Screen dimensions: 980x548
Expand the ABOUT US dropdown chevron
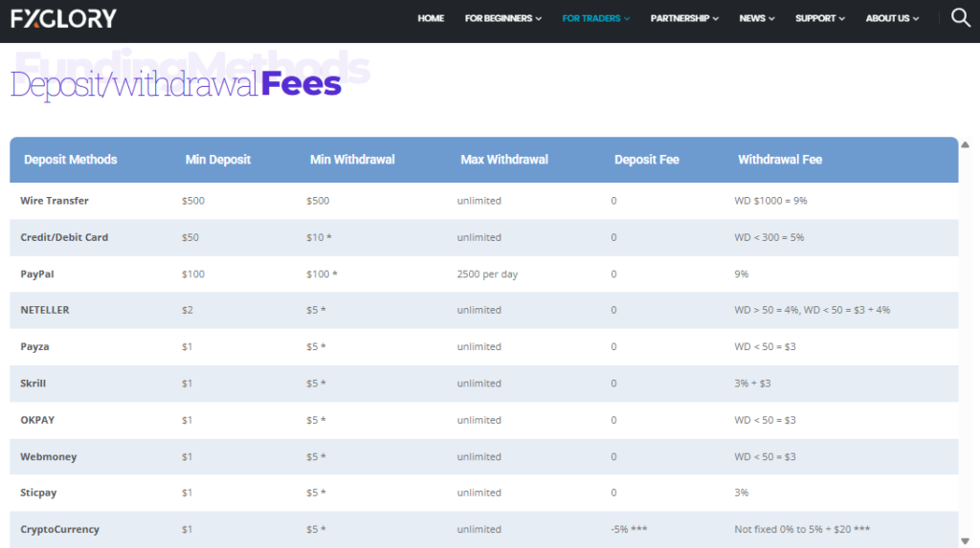coord(916,19)
